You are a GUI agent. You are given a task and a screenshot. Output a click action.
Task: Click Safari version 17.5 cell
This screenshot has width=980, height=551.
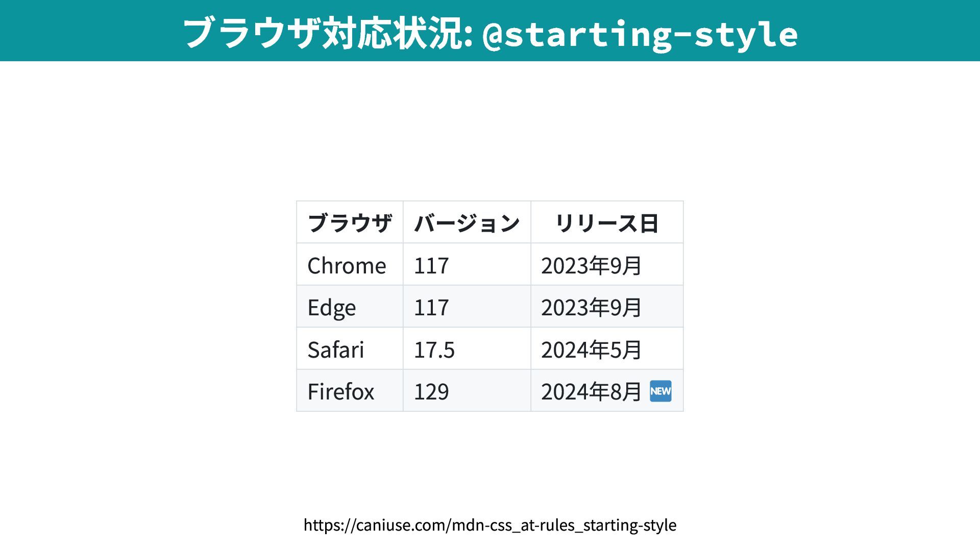[x=434, y=350]
